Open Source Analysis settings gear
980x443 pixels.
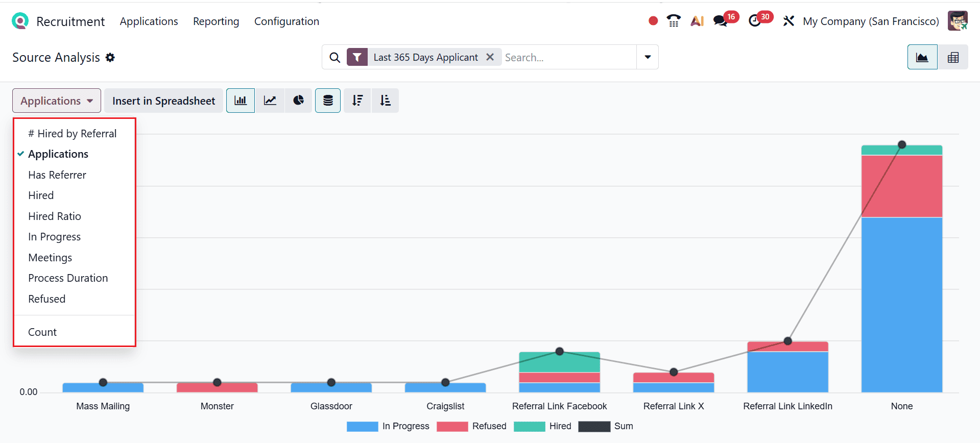[x=110, y=58]
